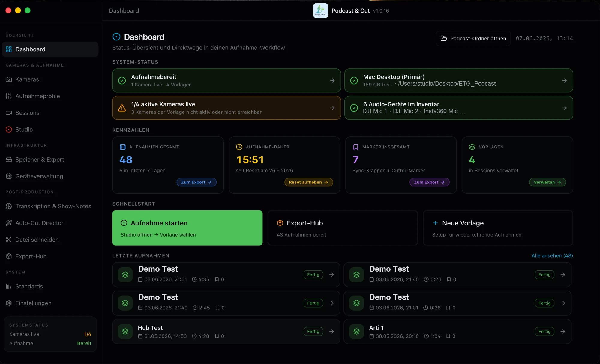Open the Demo Test 21:01 recording arrow

pos(563,303)
